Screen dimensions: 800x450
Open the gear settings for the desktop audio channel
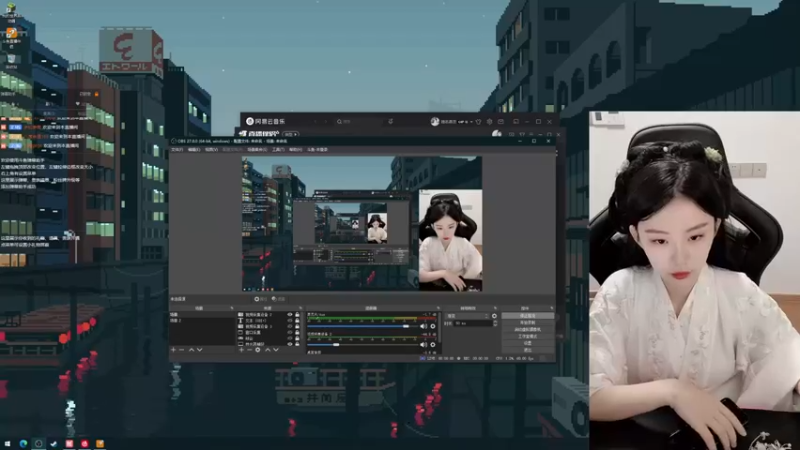(433, 326)
